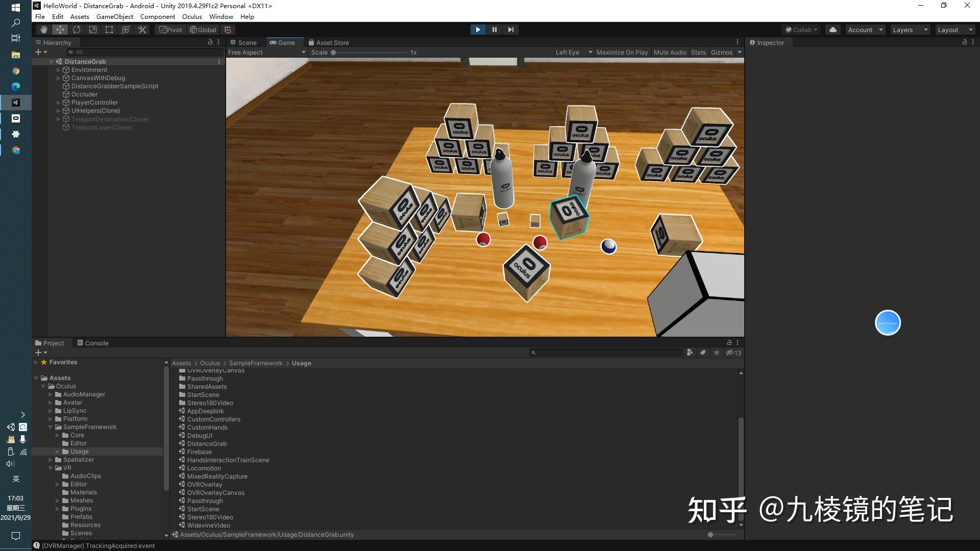
Task: Expand CanvasWithDebug in Hierarchy
Action: click(x=58, y=78)
